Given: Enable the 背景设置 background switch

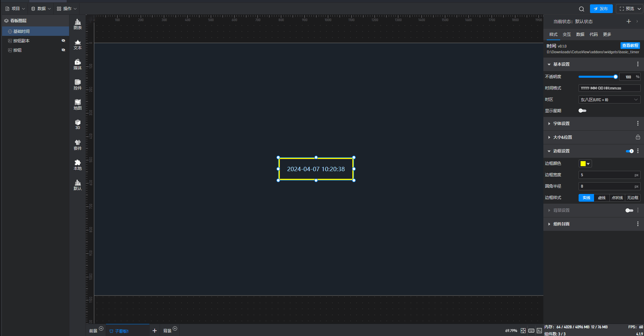Looking at the screenshot, I should point(629,210).
